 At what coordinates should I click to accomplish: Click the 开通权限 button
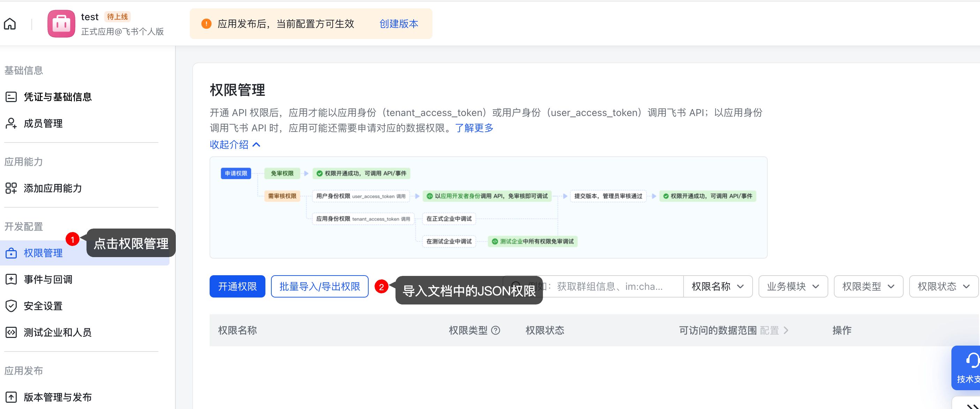click(238, 286)
